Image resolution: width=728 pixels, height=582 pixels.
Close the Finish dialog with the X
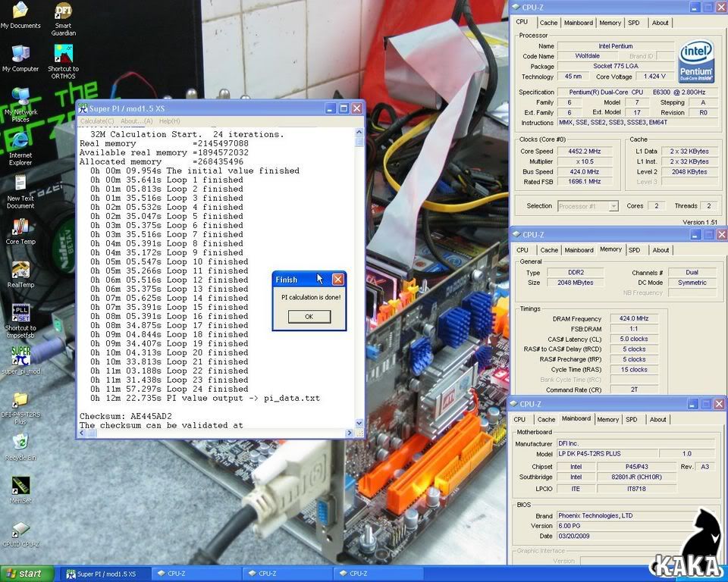click(338, 280)
